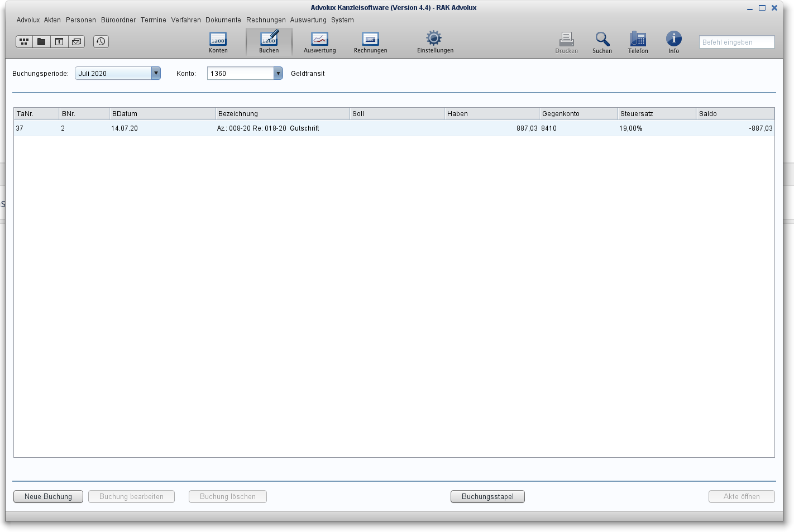Open Einstellungen gear icon

435,42
